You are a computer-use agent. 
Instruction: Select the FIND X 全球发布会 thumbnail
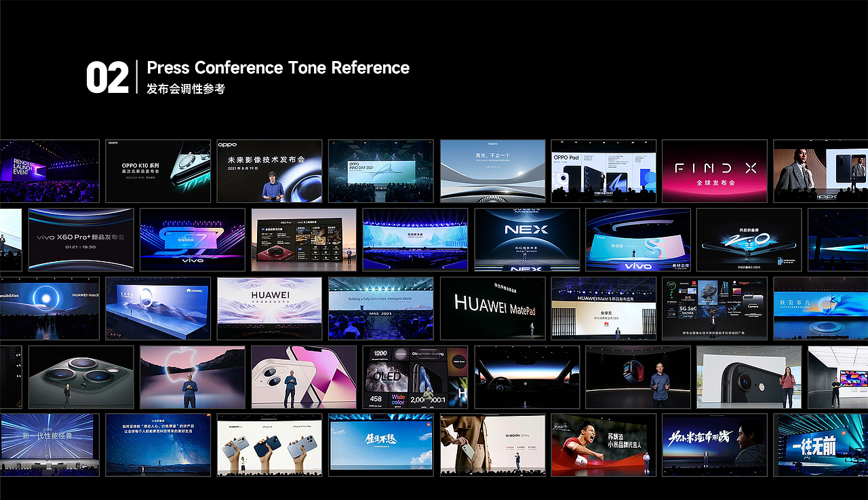click(715, 171)
